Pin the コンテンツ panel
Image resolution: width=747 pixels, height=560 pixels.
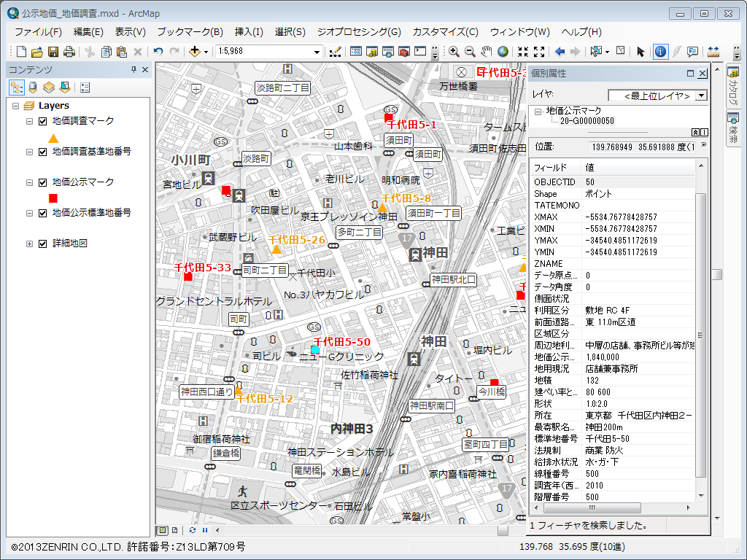pos(134,69)
